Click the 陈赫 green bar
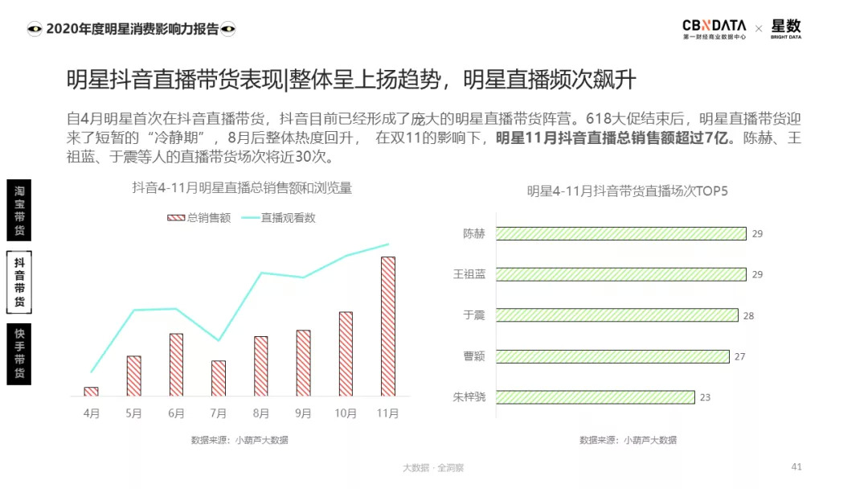868x489 pixels. 621,234
